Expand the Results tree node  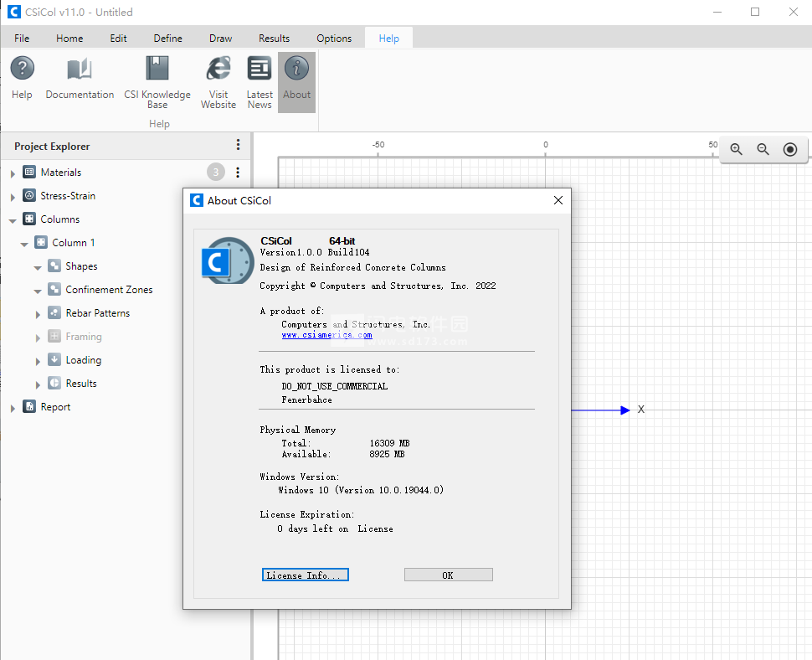pos(38,385)
